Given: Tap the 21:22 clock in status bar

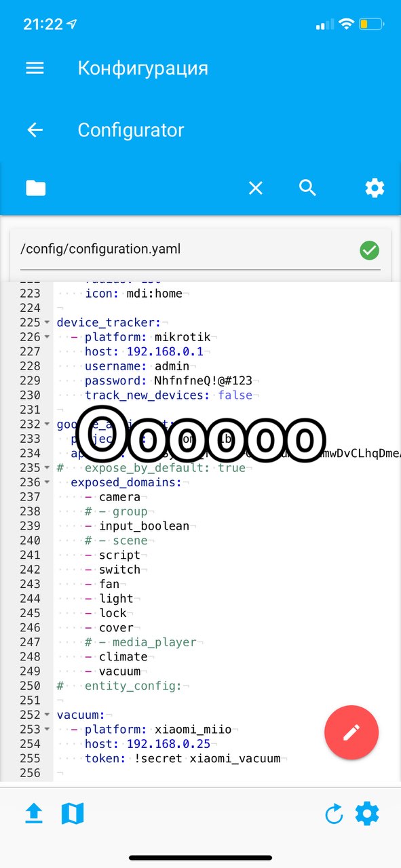Looking at the screenshot, I should 42,24.
